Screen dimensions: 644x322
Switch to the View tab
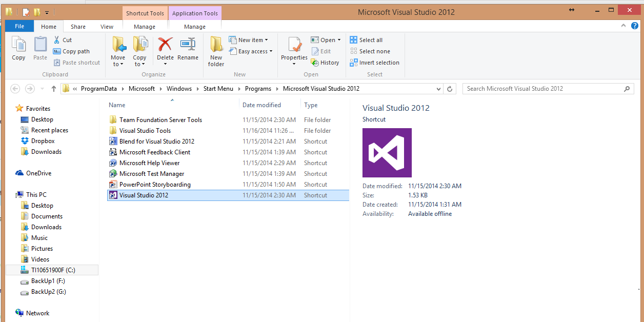click(107, 27)
